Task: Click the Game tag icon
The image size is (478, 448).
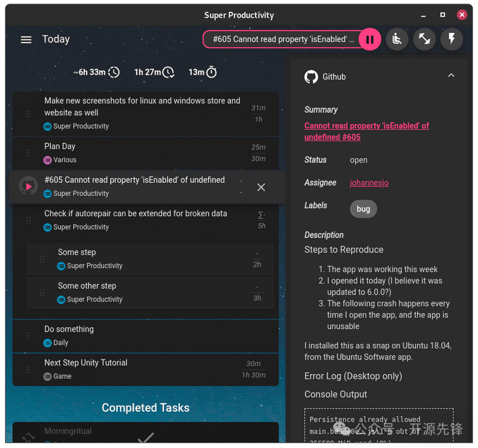Action: click(48, 376)
